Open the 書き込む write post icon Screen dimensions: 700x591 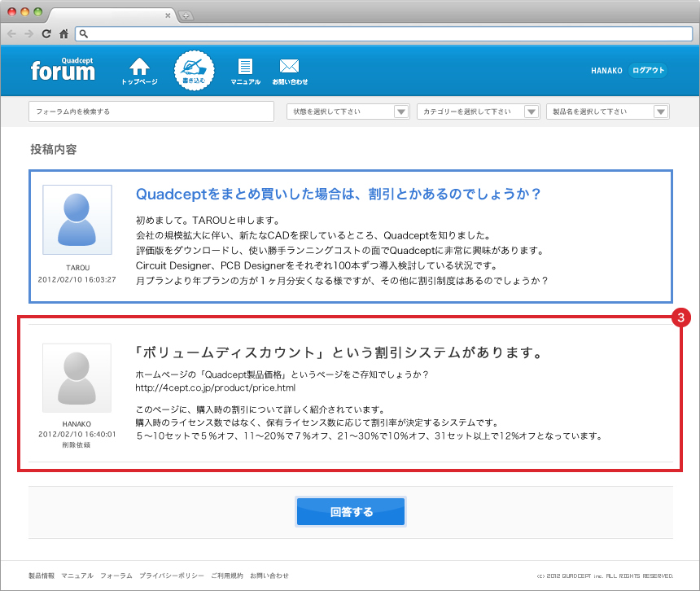coord(194,70)
